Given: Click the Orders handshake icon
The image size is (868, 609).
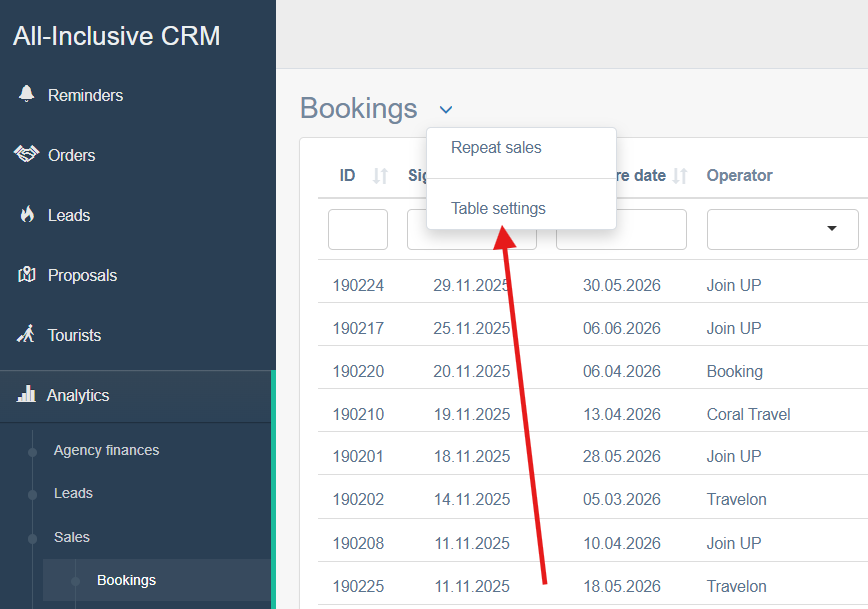Looking at the screenshot, I should pyautogui.click(x=26, y=154).
